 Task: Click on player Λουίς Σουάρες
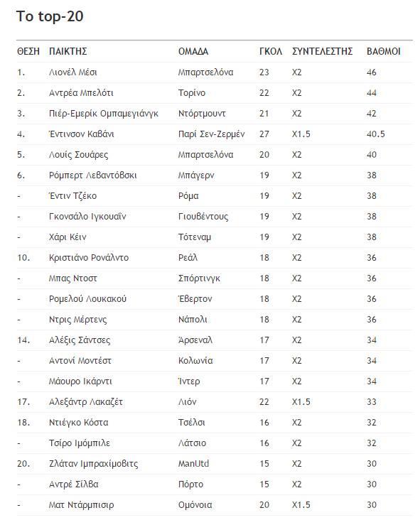tap(78, 155)
